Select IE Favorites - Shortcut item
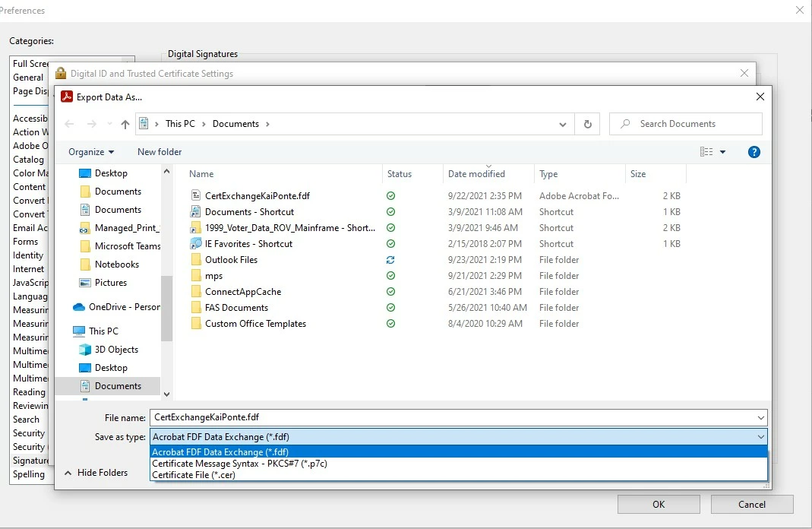Screen dimensions: 812x529 (248, 243)
